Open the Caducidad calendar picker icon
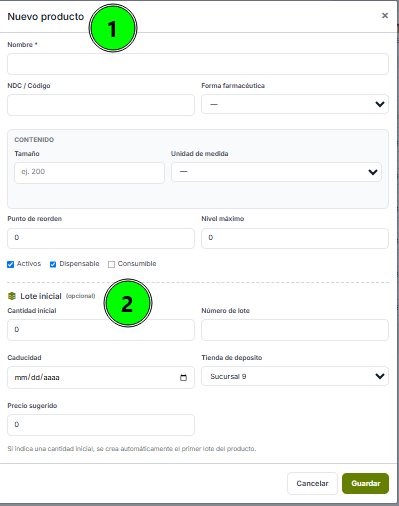 click(x=183, y=377)
